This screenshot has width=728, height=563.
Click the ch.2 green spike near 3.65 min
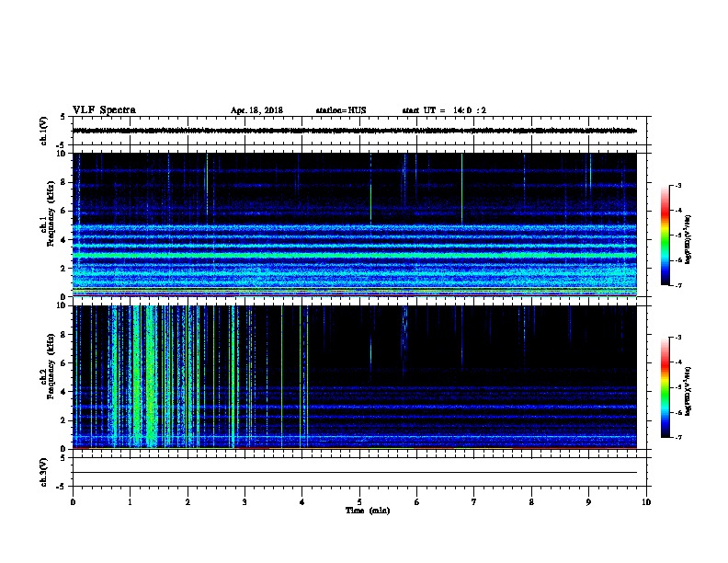point(281,377)
